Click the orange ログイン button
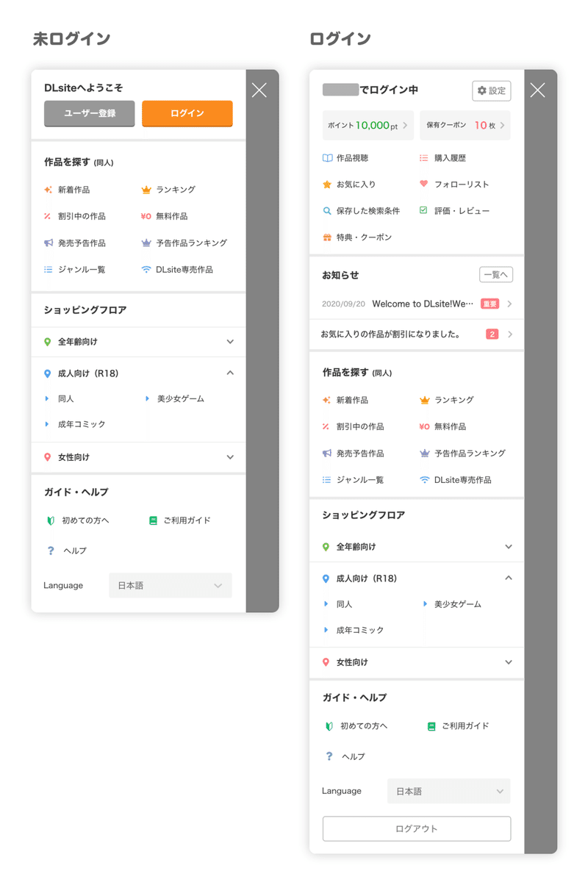Image resolution: width=588 pixels, height=885 pixels. pos(187,114)
